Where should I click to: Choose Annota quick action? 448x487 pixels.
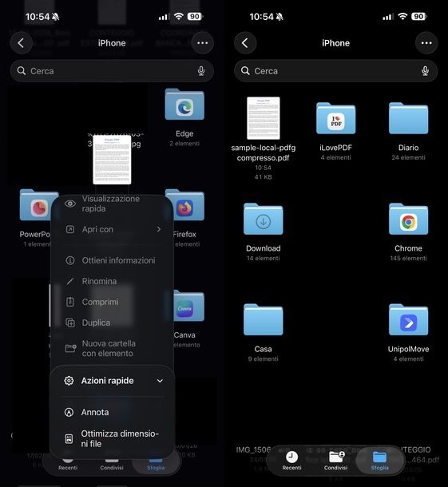[x=112, y=413]
